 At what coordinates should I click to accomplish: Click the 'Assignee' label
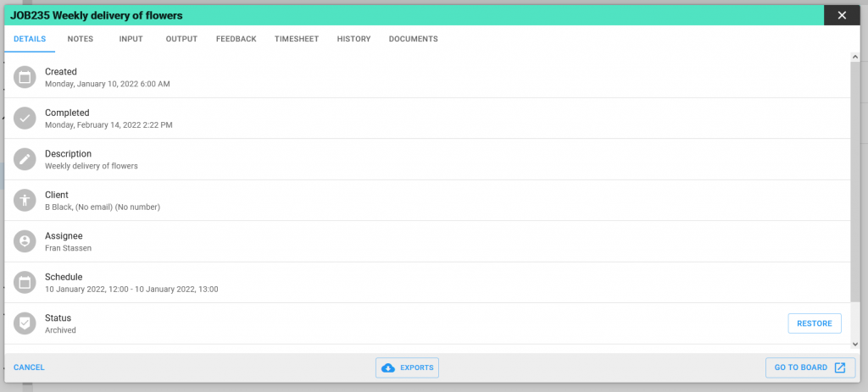coord(64,236)
